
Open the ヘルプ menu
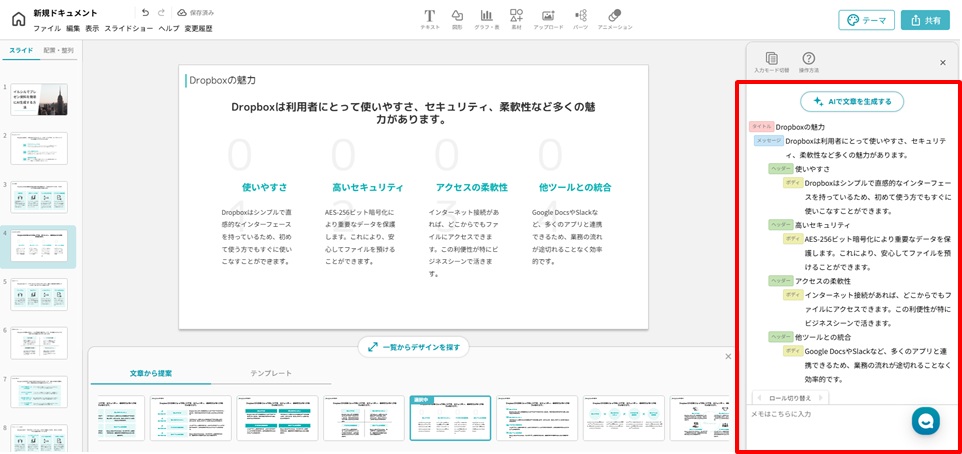click(169, 28)
